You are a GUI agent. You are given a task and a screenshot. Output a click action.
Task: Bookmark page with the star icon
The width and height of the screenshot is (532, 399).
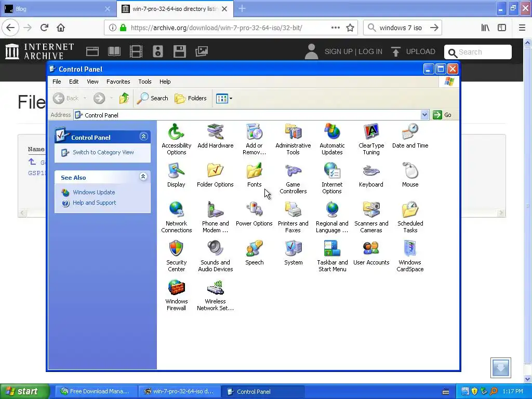(350, 28)
